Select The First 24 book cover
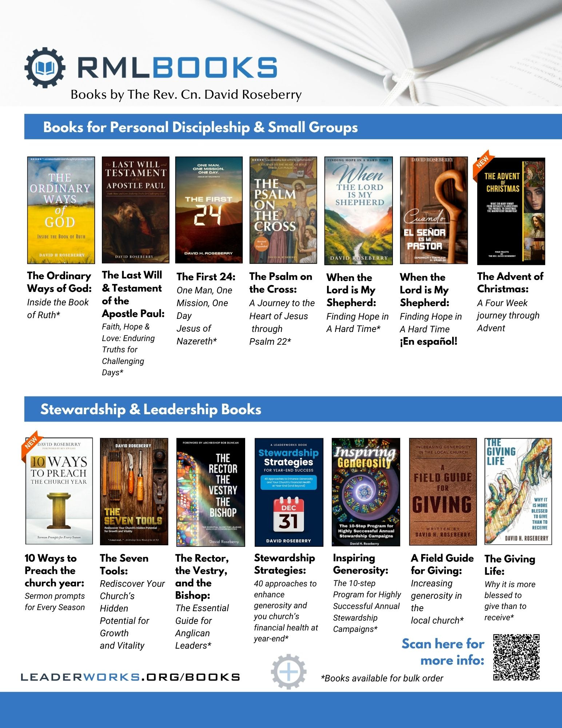Viewport: 562px width, 728px height. click(209, 210)
